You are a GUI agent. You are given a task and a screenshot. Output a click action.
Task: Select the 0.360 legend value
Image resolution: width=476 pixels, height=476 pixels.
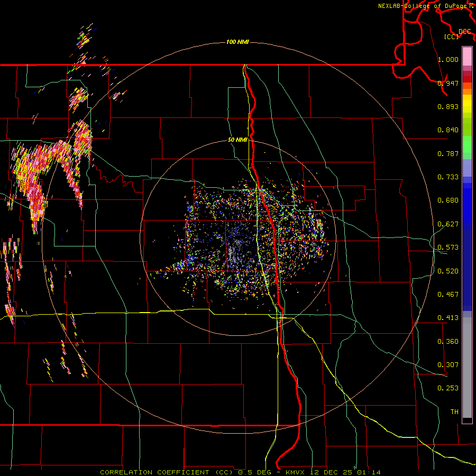pos(448,342)
